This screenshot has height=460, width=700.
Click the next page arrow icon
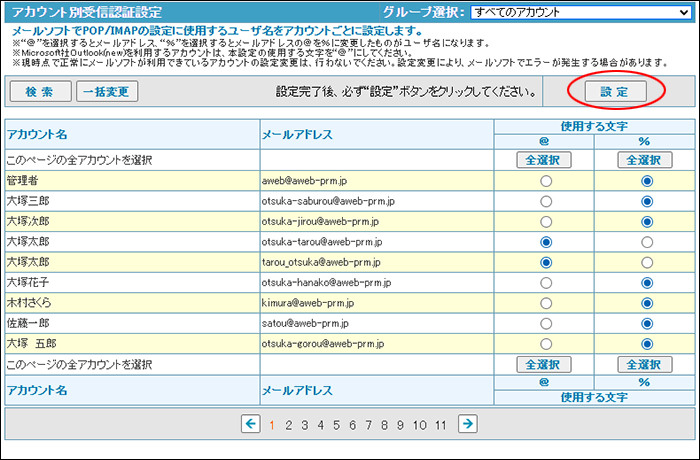pyautogui.click(x=466, y=424)
